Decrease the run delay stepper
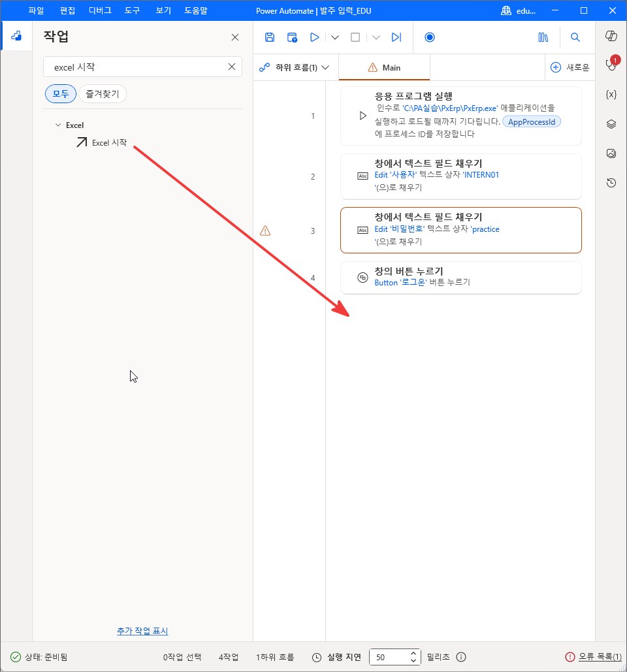627x672 pixels. [413, 660]
